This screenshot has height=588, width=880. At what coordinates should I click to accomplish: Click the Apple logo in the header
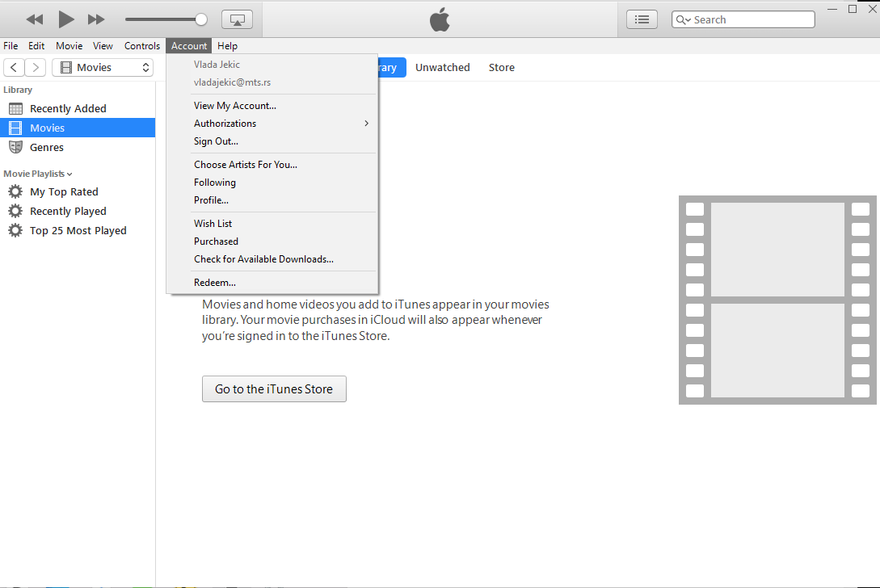[x=440, y=19]
